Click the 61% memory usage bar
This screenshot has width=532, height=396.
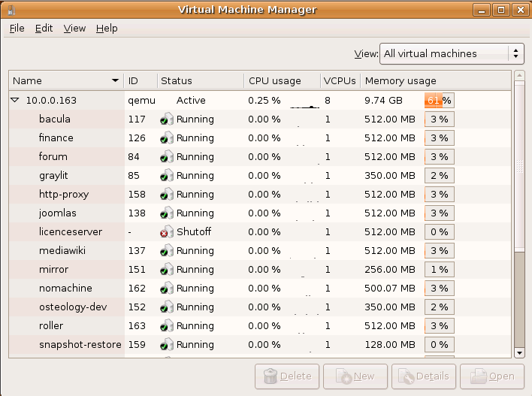point(439,100)
